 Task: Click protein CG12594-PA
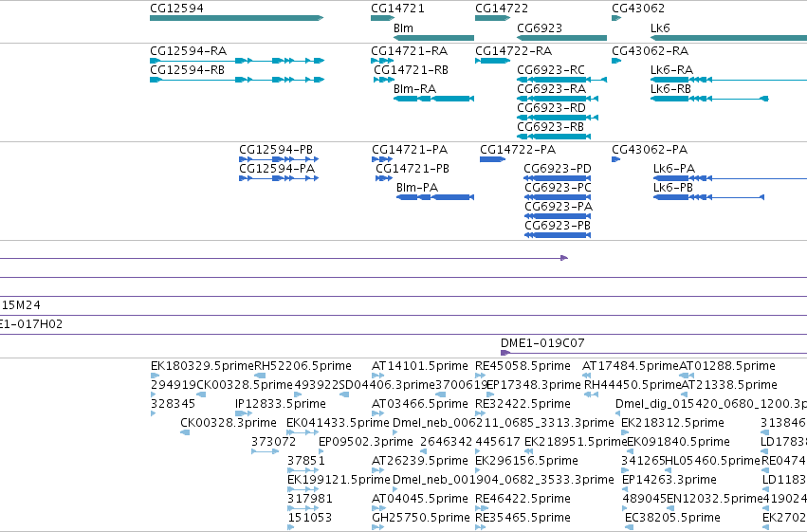click(279, 178)
